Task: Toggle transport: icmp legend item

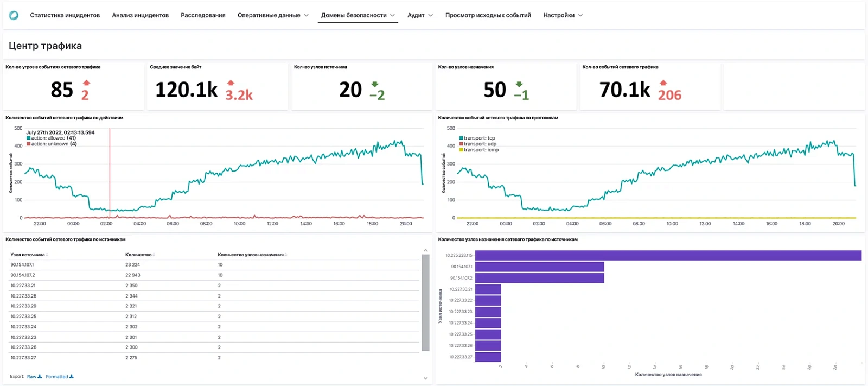Action: [x=478, y=150]
